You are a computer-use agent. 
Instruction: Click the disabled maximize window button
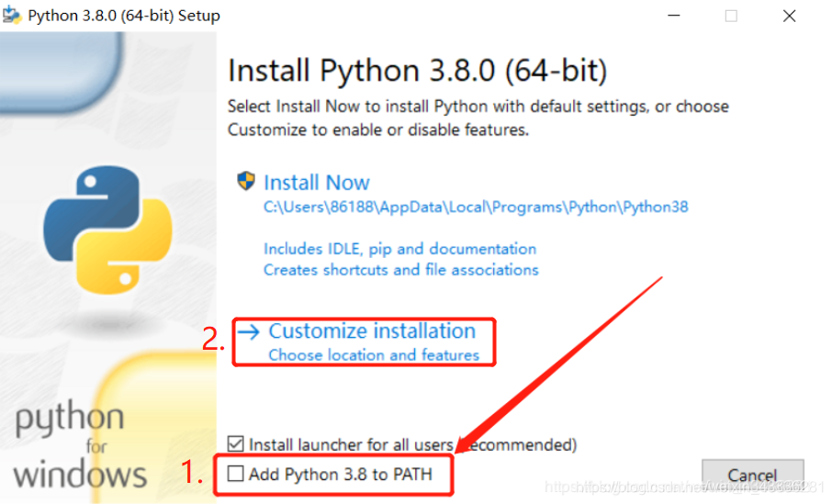click(x=731, y=16)
